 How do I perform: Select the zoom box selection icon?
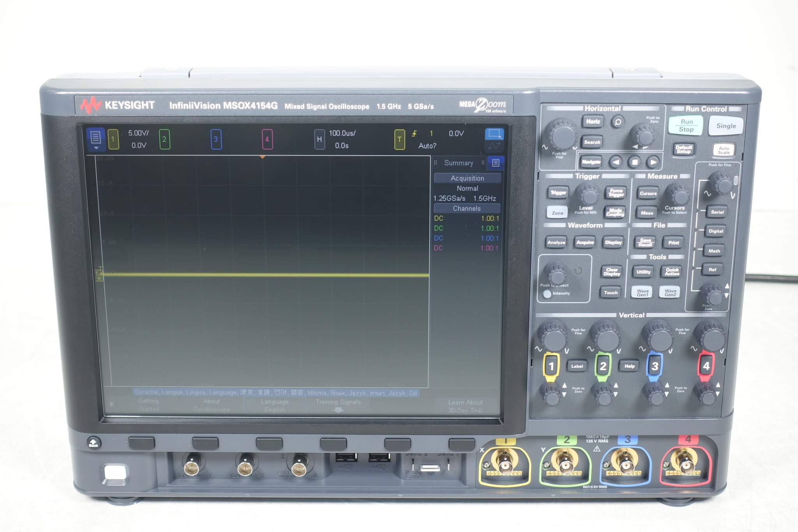(494, 134)
